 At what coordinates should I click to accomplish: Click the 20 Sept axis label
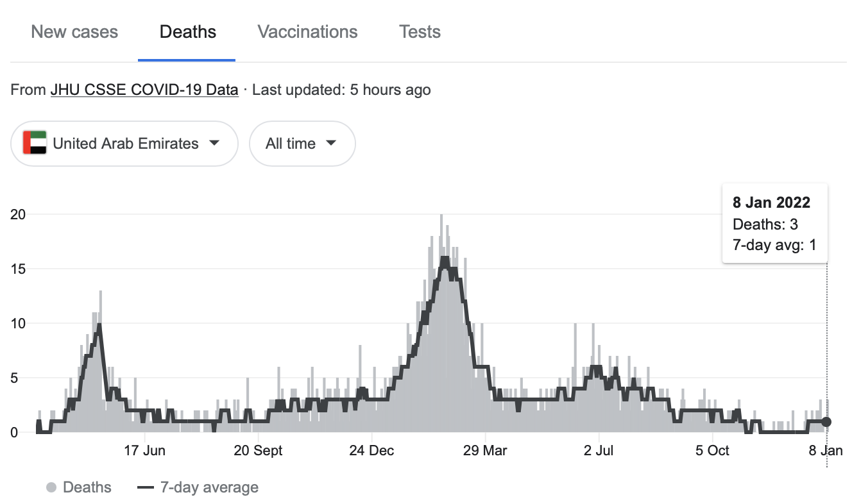point(258,451)
